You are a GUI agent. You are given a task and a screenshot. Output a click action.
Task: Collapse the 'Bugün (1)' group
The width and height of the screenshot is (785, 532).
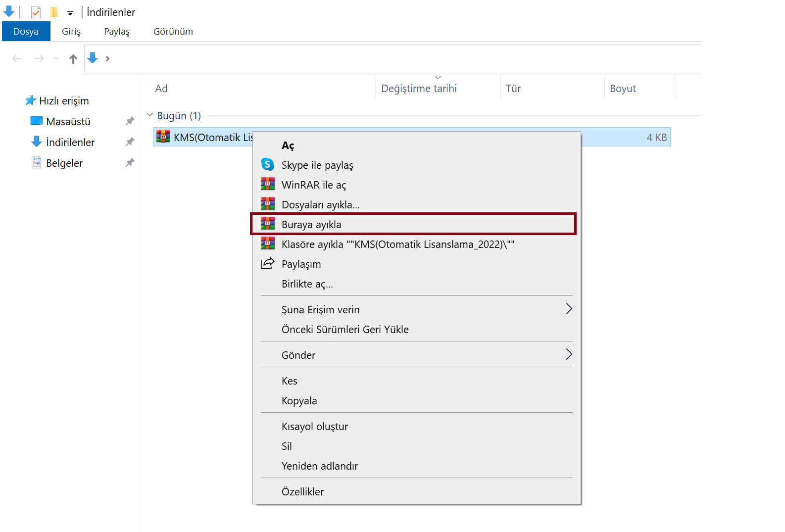tap(150, 115)
